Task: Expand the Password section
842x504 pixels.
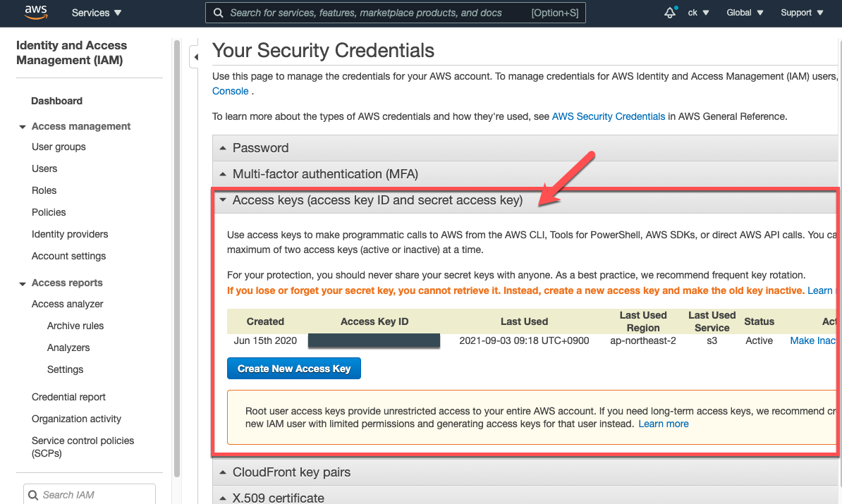Action: pyautogui.click(x=260, y=148)
